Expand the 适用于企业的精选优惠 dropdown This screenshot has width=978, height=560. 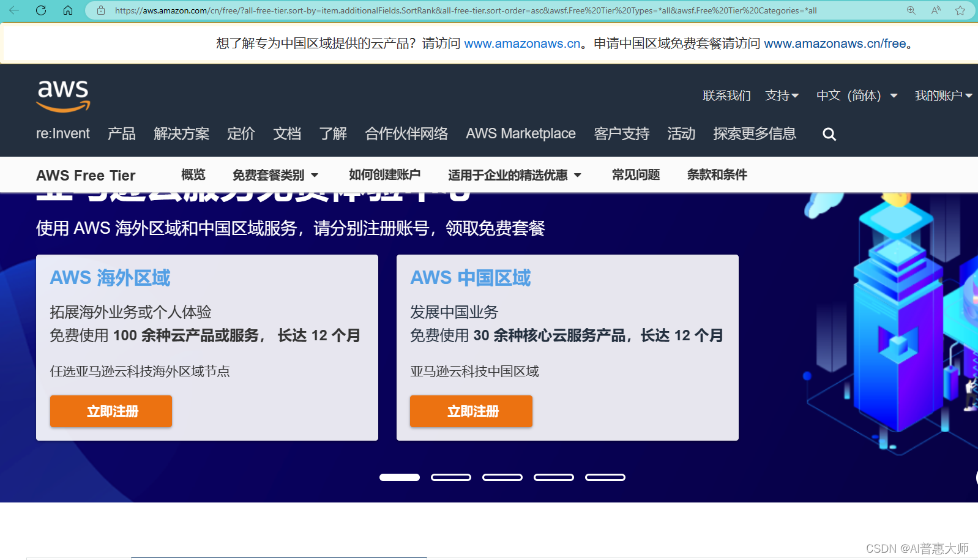[x=515, y=175]
